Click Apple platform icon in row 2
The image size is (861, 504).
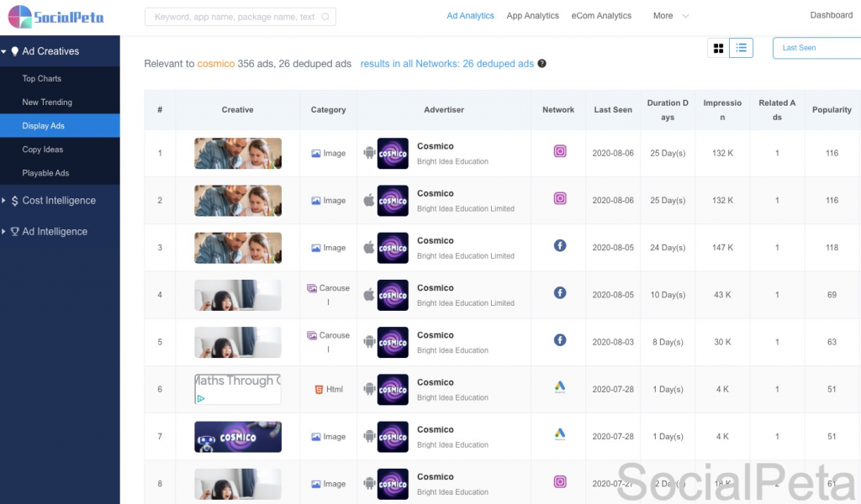pos(369,200)
